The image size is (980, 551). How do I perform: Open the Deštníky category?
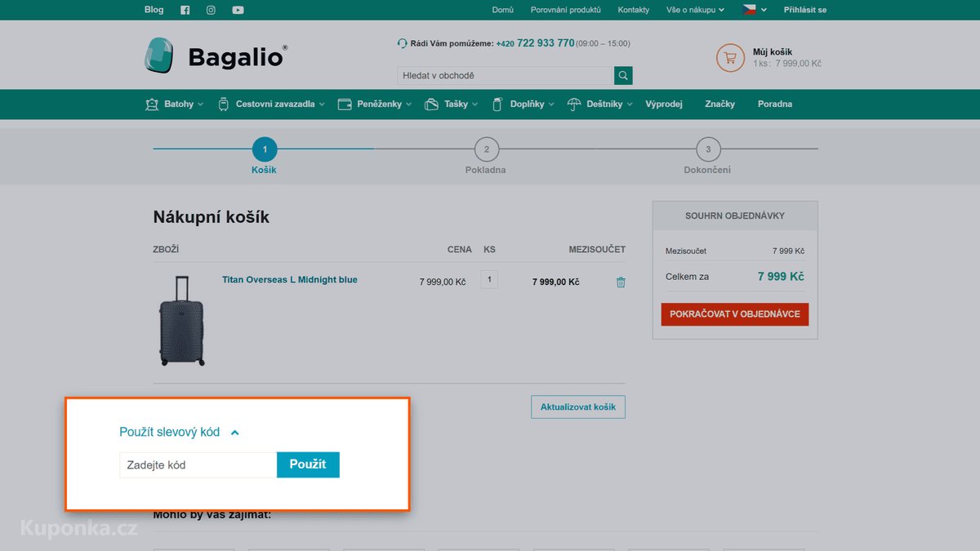coord(604,104)
